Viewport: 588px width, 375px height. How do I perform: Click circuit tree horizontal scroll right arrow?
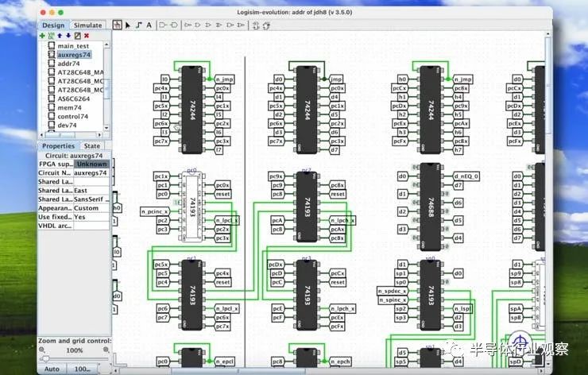click(x=99, y=134)
